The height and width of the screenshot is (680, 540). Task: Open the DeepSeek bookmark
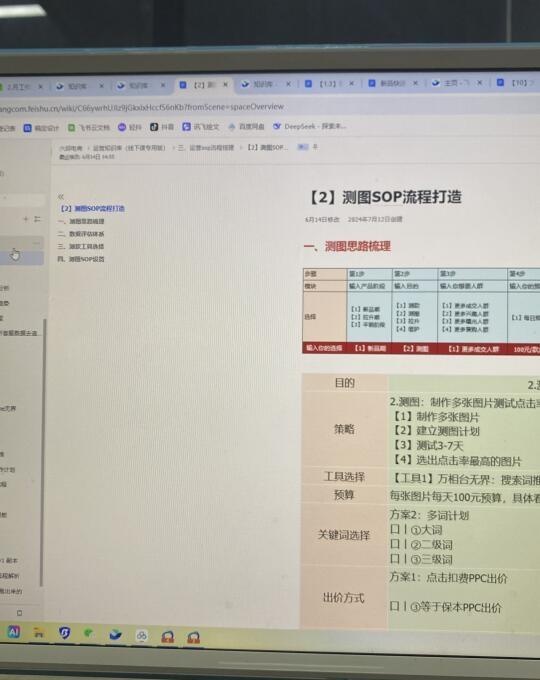coord(309,127)
